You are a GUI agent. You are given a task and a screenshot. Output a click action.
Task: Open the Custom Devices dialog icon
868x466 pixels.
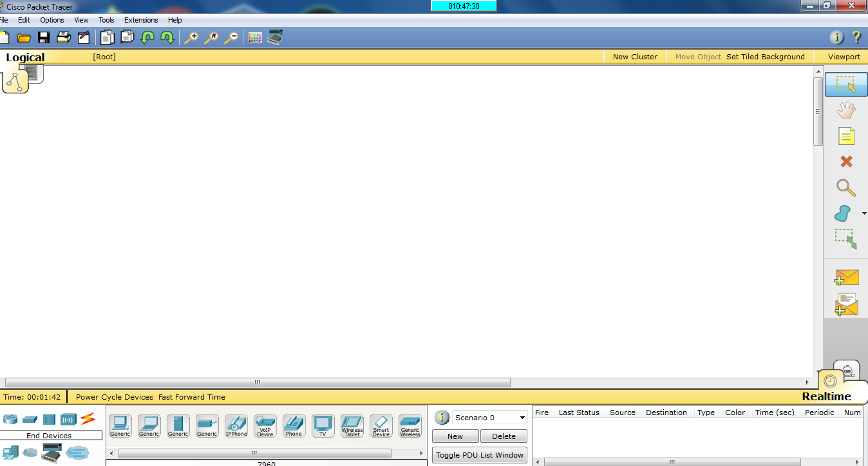275,37
